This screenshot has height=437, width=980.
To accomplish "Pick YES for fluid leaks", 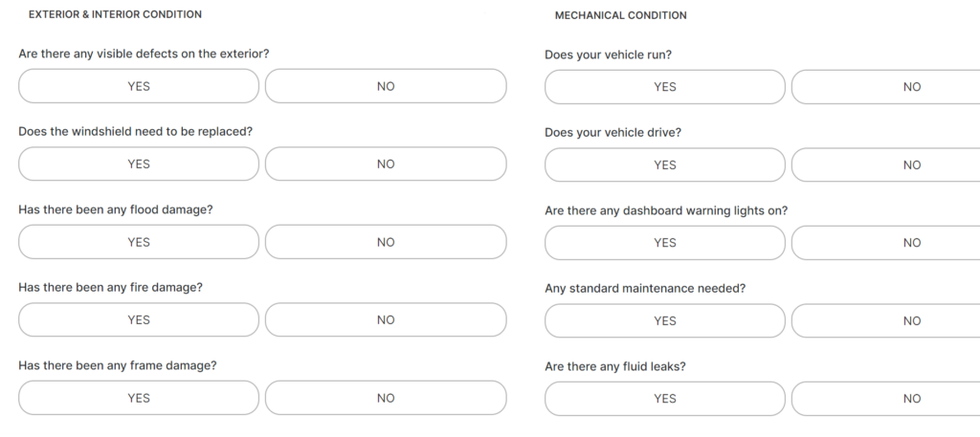I will tap(665, 399).
